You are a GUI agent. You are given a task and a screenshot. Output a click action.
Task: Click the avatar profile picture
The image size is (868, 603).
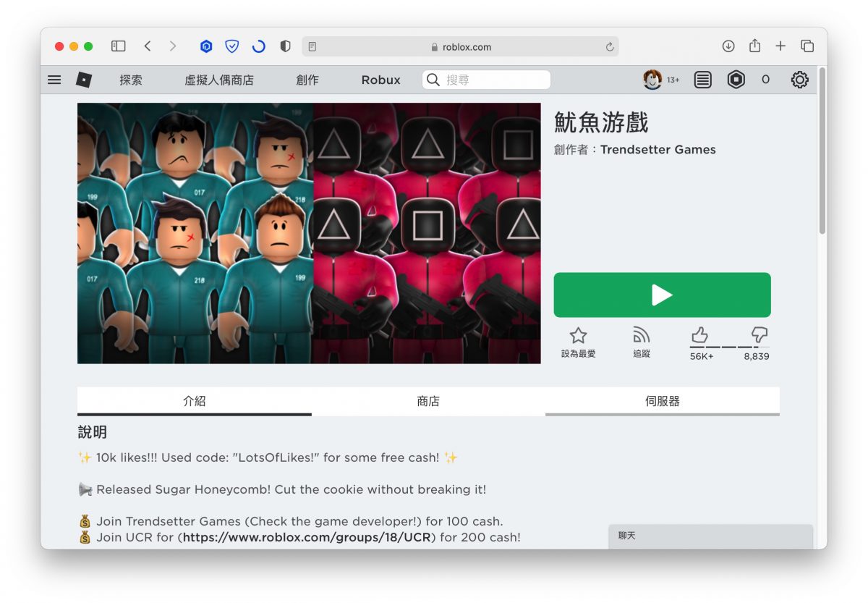[652, 80]
